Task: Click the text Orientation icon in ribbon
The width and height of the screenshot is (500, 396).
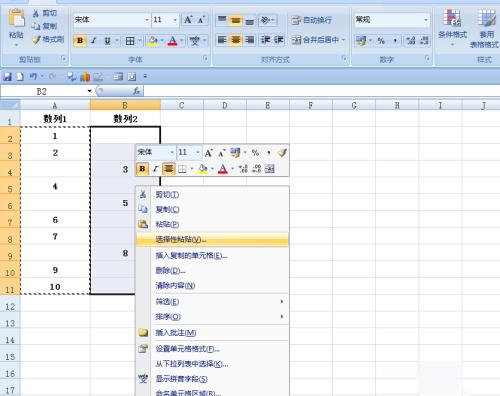Action: click(266, 20)
